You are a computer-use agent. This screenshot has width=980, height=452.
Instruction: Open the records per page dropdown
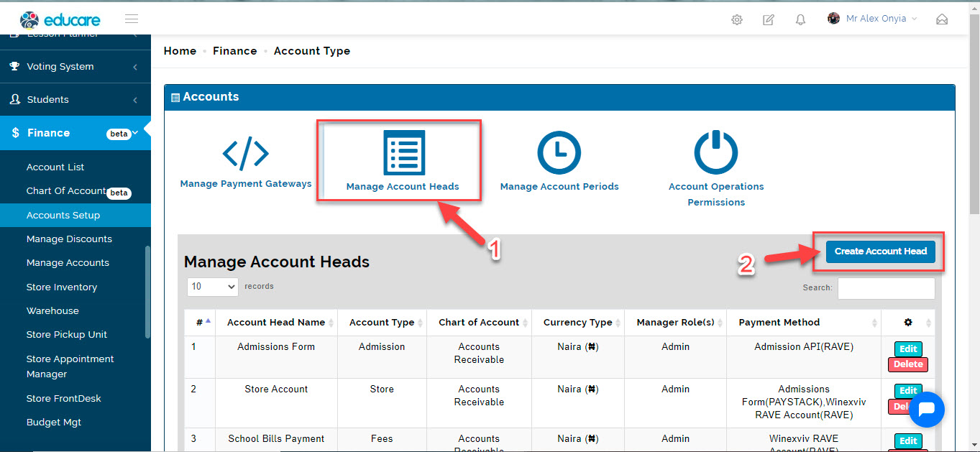(x=212, y=286)
